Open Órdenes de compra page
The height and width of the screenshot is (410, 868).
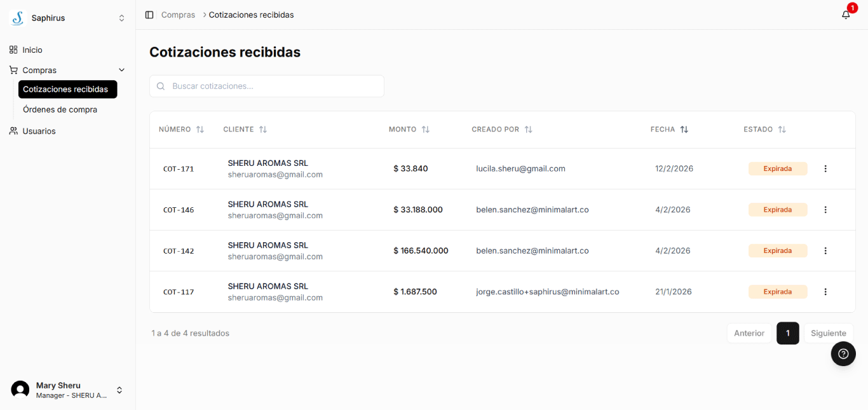pyautogui.click(x=60, y=109)
